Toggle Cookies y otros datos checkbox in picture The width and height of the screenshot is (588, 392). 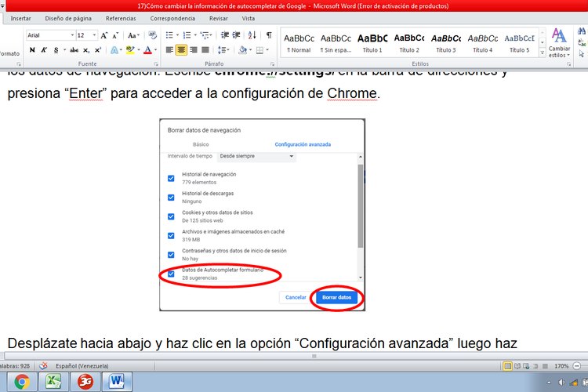[171, 216]
